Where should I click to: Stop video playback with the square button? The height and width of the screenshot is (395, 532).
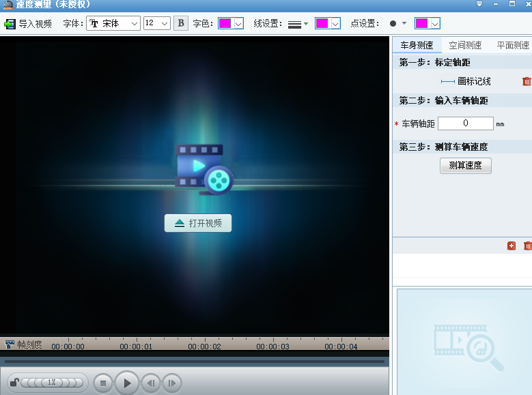click(x=103, y=383)
